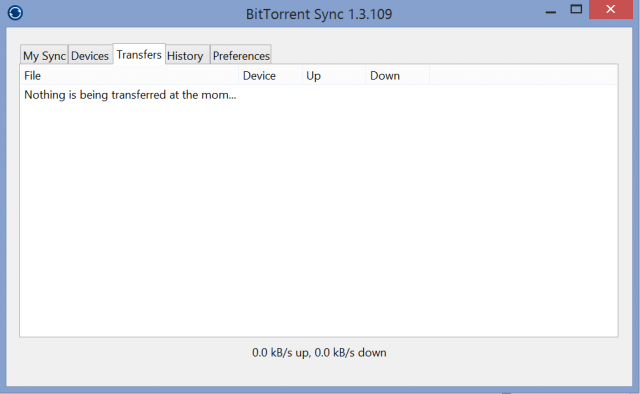Go to the History tab
Screen dimensions: 640x394
pyautogui.click(x=187, y=56)
